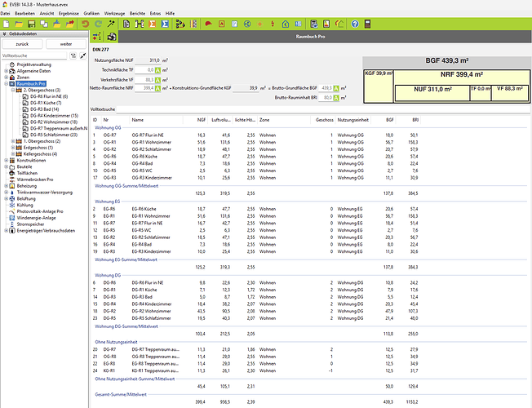Image resolution: width=532 pixels, height=408 pixels.
Task: Toggle automatic mode for Netto-Raumfläche NRF
Action: point(157,88)
